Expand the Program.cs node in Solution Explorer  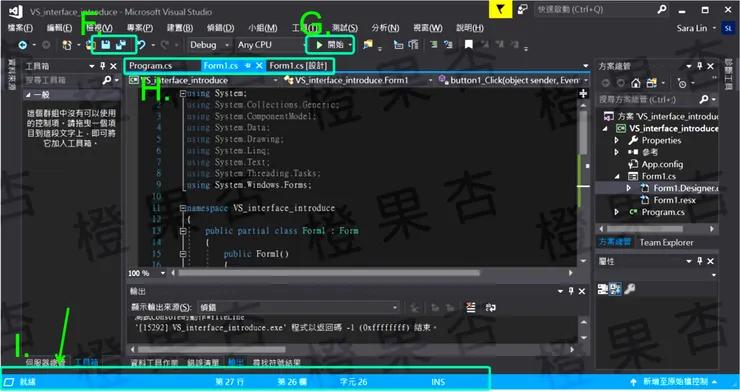click(x=616, y=212)
